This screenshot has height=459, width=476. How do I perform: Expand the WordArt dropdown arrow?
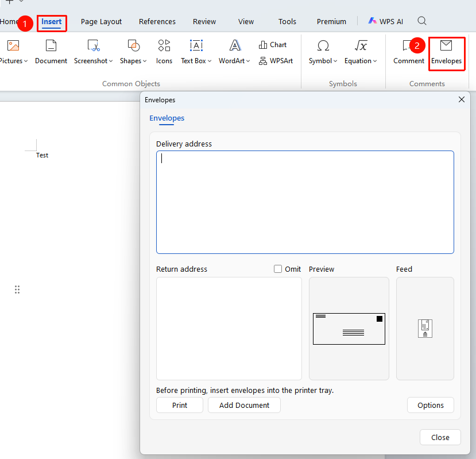pyautogui.click(x=248, y=61)
